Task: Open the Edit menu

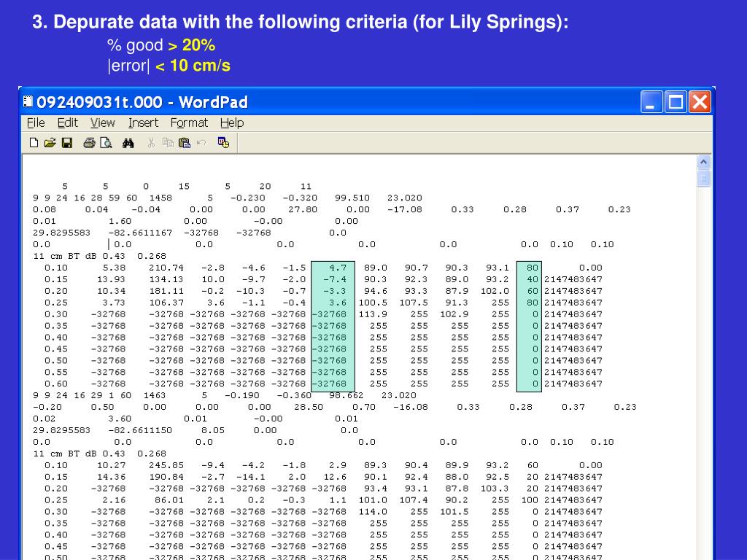Action: click(68, 122)
